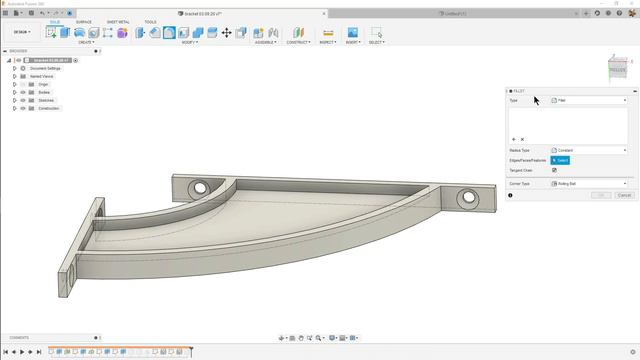The height and width of the screenshot is (360, 640).
Task: Select the Pan hand tool
Action: click(x=301, y=338)
